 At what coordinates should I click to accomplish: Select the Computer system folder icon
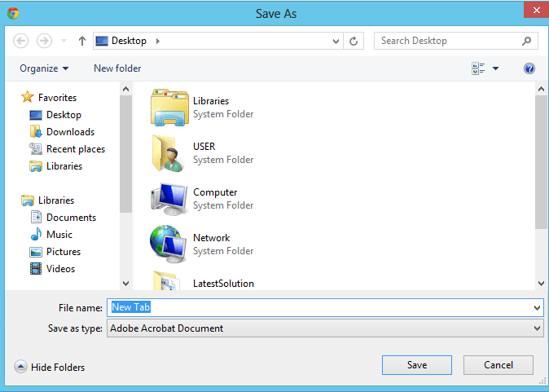coord(169,199)
